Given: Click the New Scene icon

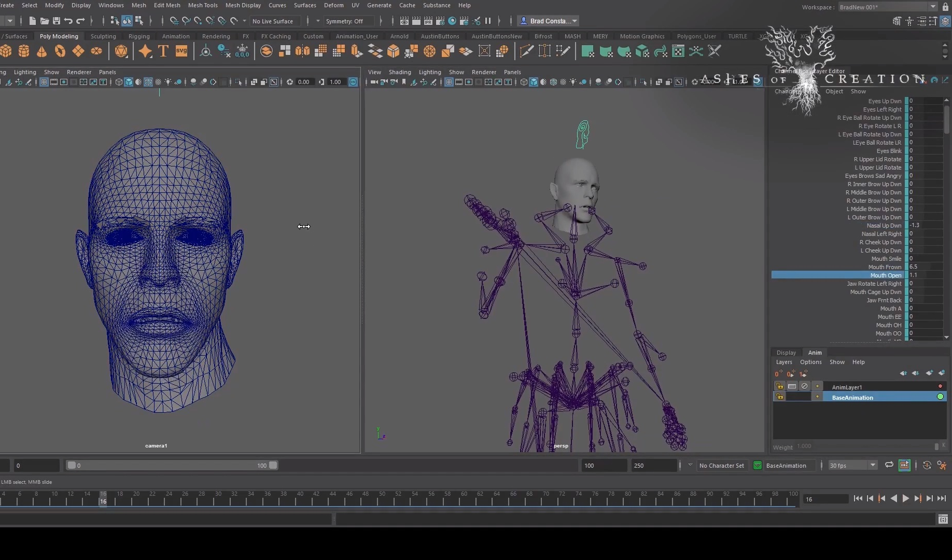Looking at the screenshot, I should (32, 21).
